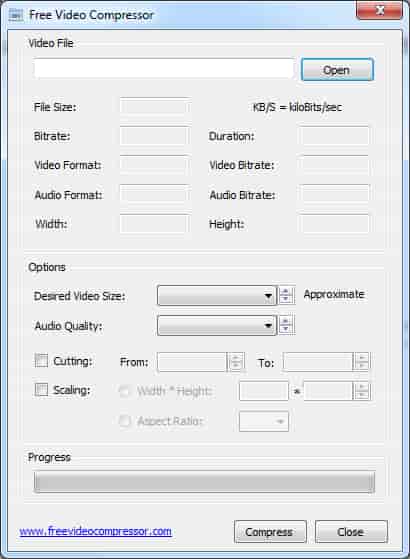Expand the Desired Video Size dropdown

click(217, 295)
